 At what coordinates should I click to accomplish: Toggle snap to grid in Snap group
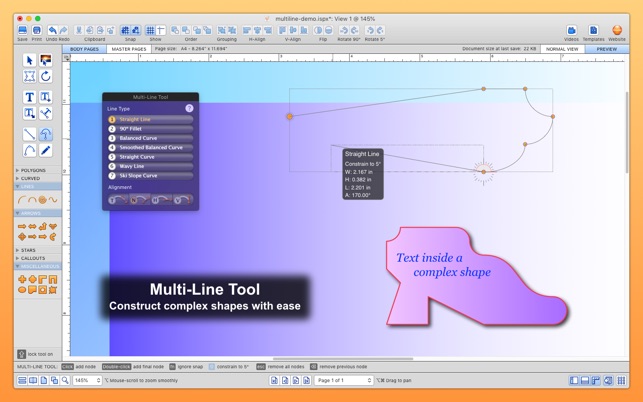point(125,30)
